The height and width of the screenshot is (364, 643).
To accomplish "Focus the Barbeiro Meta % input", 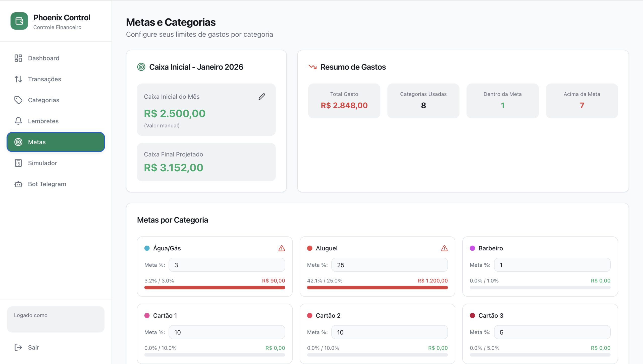I will tap(552, 265).
